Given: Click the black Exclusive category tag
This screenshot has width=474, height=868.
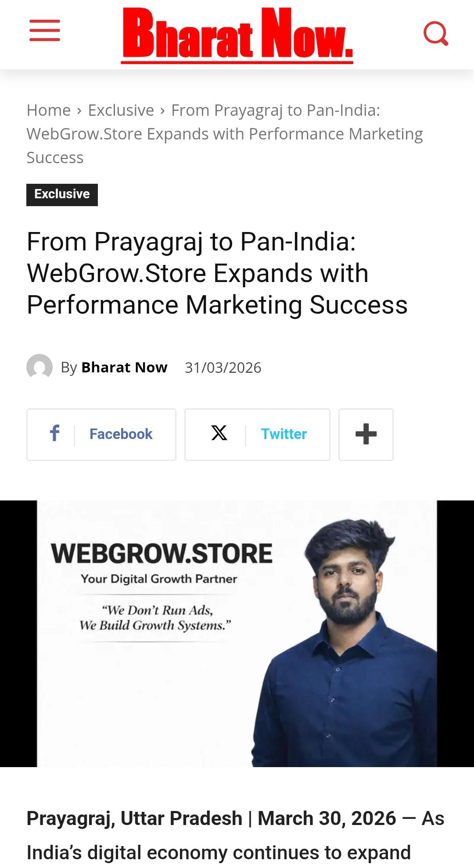Looking at the screenshot, I should 62,194.
